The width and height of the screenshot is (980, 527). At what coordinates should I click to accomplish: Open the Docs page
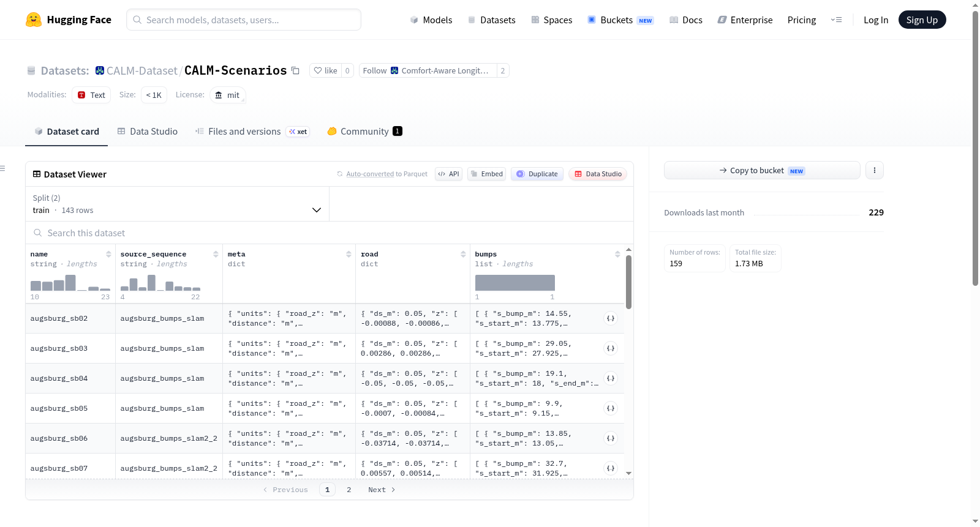tap(686, 20)
